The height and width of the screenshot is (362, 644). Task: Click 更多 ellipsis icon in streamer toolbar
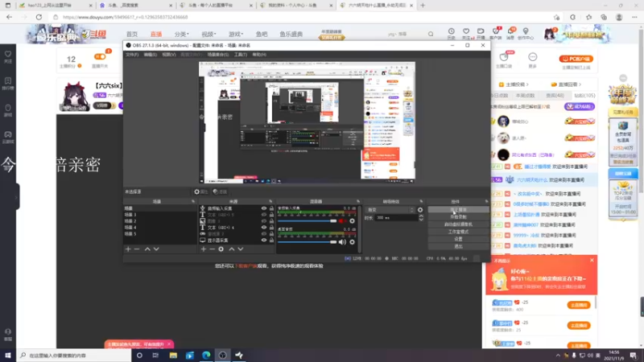[532, 60]
